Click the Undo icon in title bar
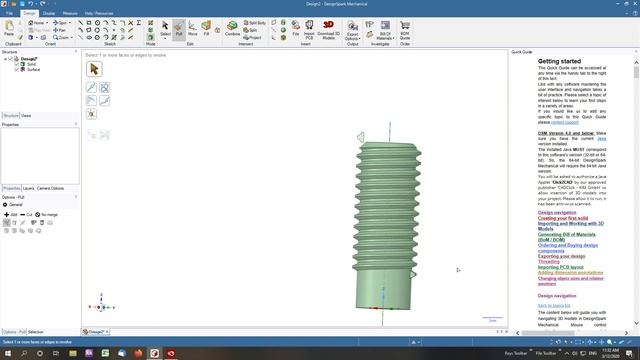 tap(31, 4)
